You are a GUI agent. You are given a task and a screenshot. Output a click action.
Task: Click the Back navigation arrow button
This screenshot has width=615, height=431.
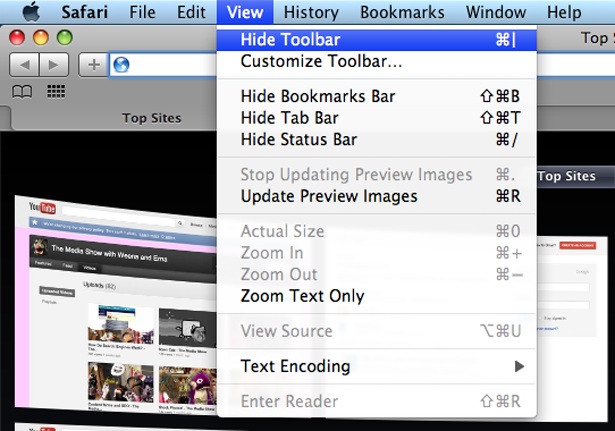tap(24, 64)
